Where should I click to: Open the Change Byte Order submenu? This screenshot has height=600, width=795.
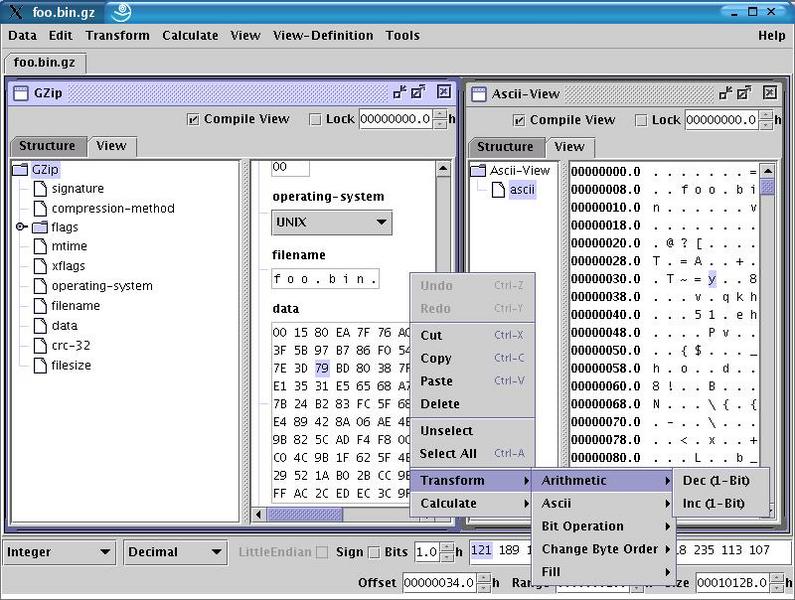click(x=603, y=549)
